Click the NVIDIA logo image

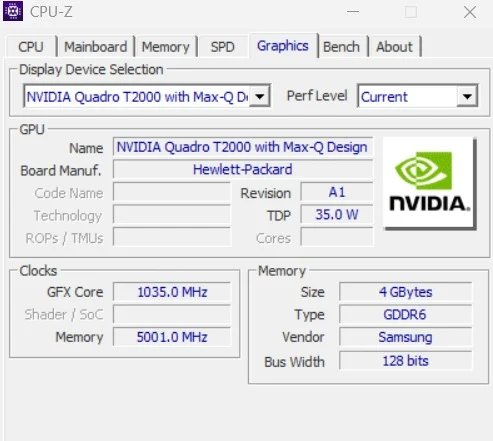[x=429, y=183]
